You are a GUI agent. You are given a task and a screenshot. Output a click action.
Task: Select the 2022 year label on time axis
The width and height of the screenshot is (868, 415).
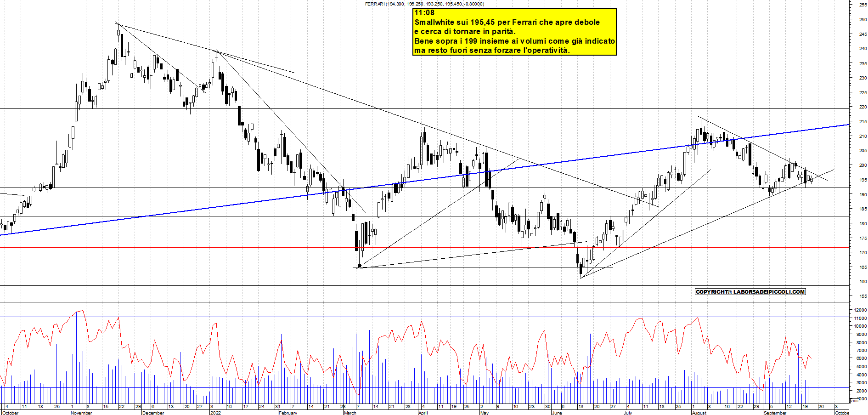tap(215, 413)
